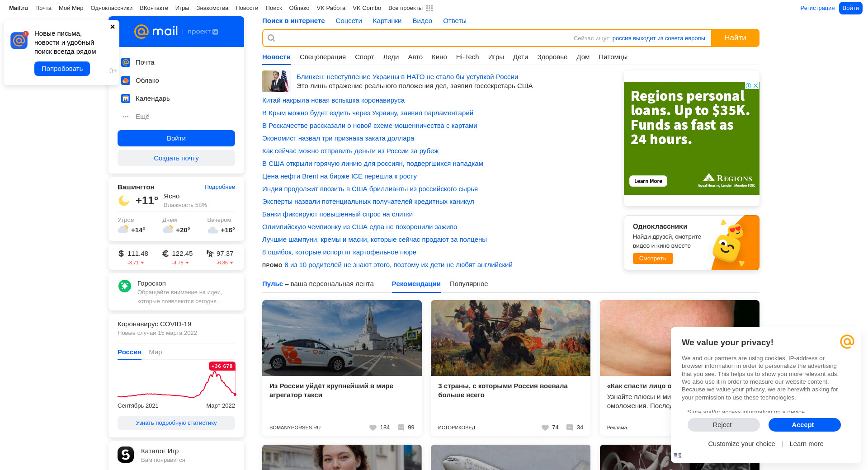868x470 pixels.
Task: Click the Попробовать button
Action: click(x=62, y=69)
